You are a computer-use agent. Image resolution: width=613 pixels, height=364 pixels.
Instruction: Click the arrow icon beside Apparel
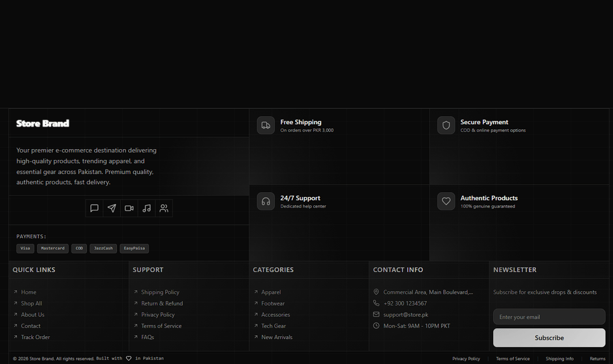point(256,292)
